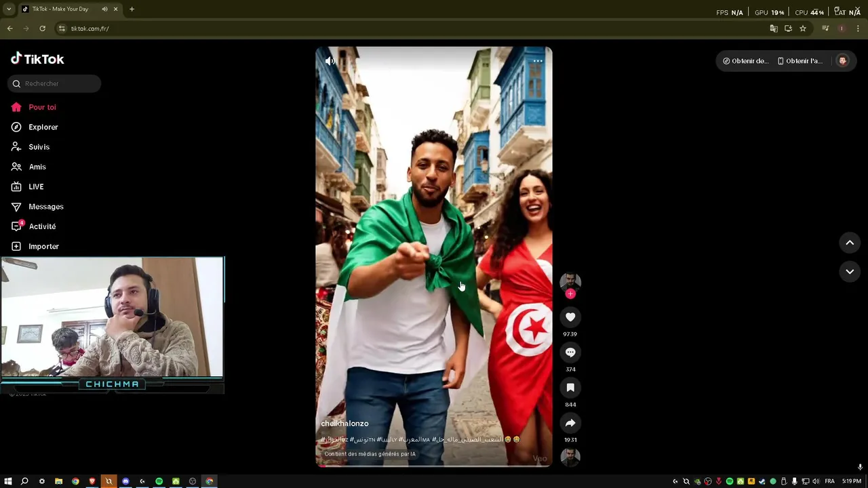
Task: Open the Windows Start menu
Action: coord(8,481)
